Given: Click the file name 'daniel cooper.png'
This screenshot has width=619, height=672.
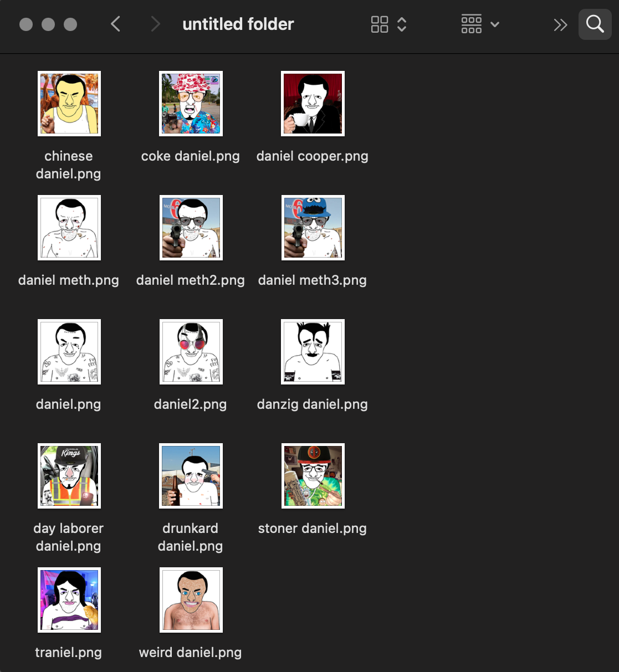Looking at the screenshot, I should [x=313, y=156].
